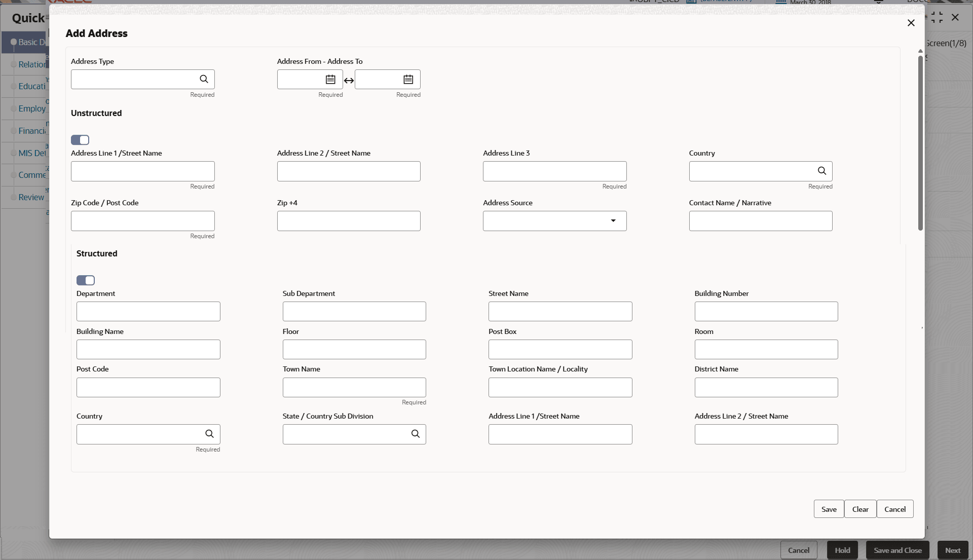The height and width of the screenshot is (560, 973).
Task: Close the Add Address dialog
Action: [911, 23]
